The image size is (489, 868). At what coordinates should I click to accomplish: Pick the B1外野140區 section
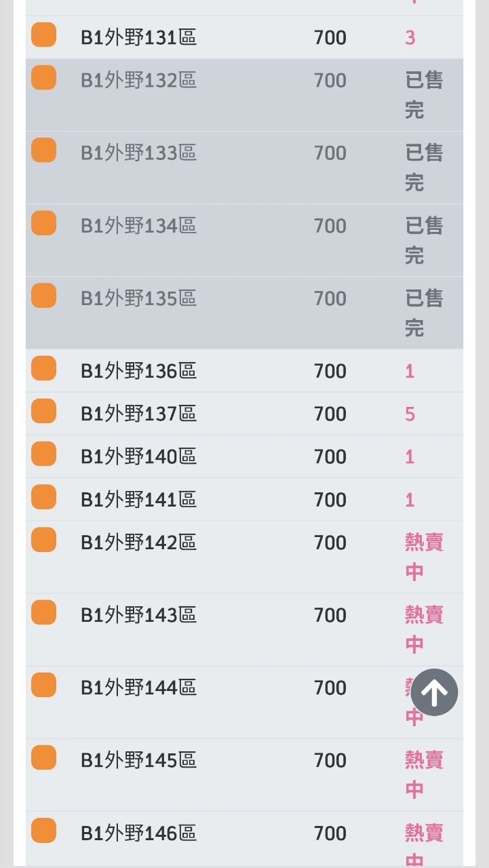click(x=138, y=457)
